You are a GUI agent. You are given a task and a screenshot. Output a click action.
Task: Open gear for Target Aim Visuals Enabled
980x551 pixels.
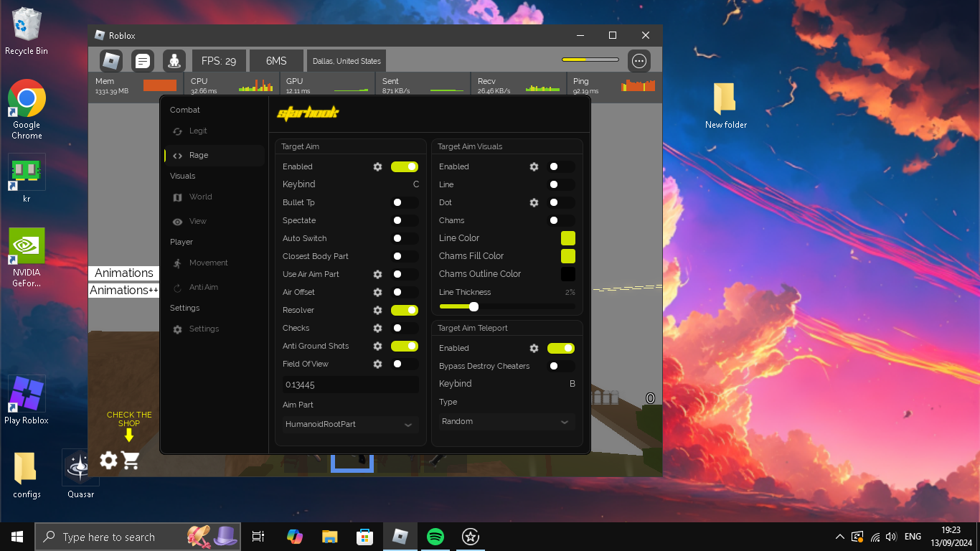(534, 166)
